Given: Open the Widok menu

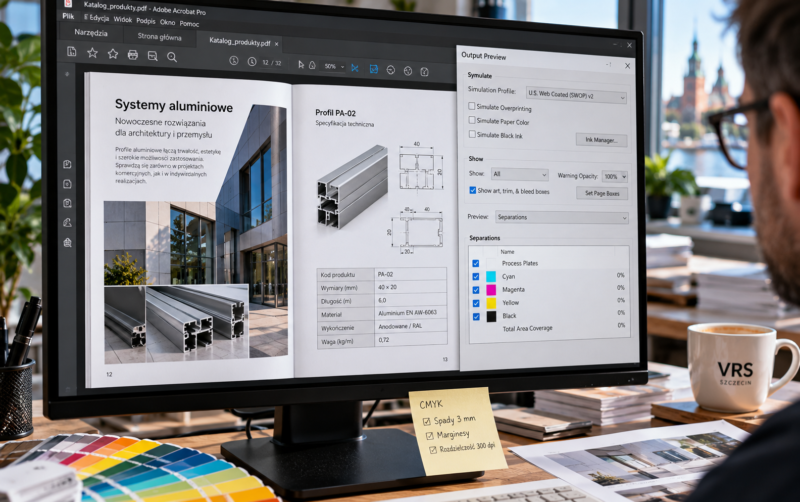Looking at the screenshot, I should click(x=122, y=19).
